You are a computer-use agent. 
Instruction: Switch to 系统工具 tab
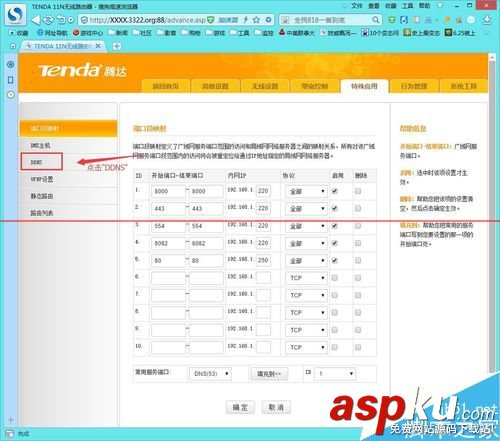(x=463, y=86)
